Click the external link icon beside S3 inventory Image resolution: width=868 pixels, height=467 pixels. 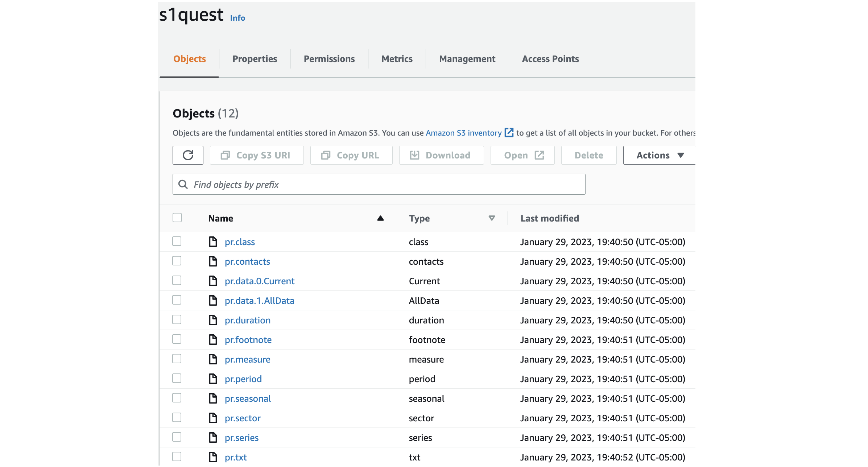(x=509, y=133)
